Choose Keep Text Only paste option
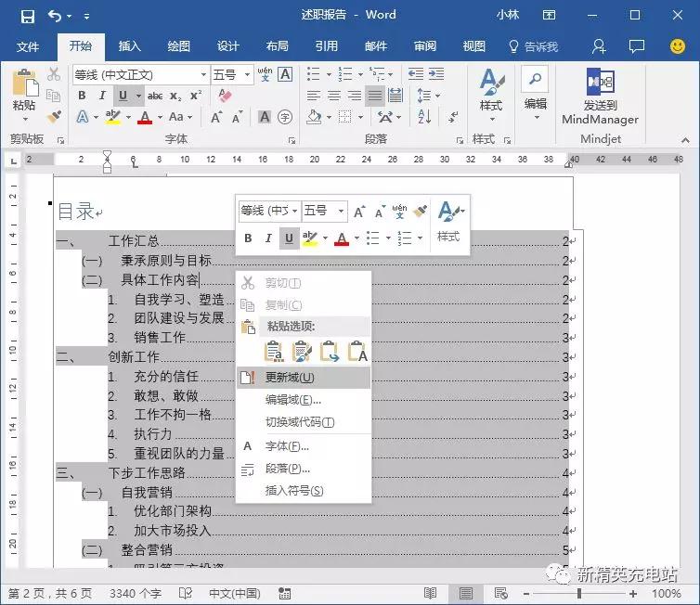Viewport: 700px width, 605px height. click(x=357, y=352)
